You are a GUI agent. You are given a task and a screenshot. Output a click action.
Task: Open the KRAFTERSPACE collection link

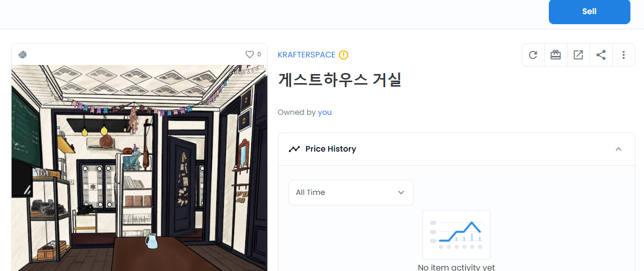point(307,55)
